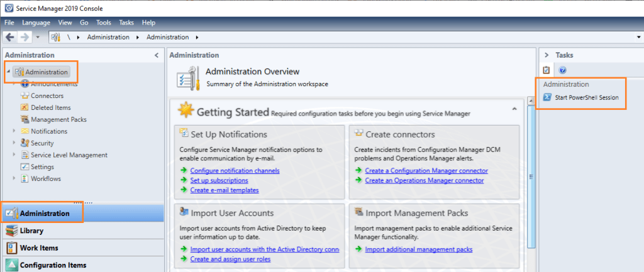Go forward with the forward arrow

25,37
